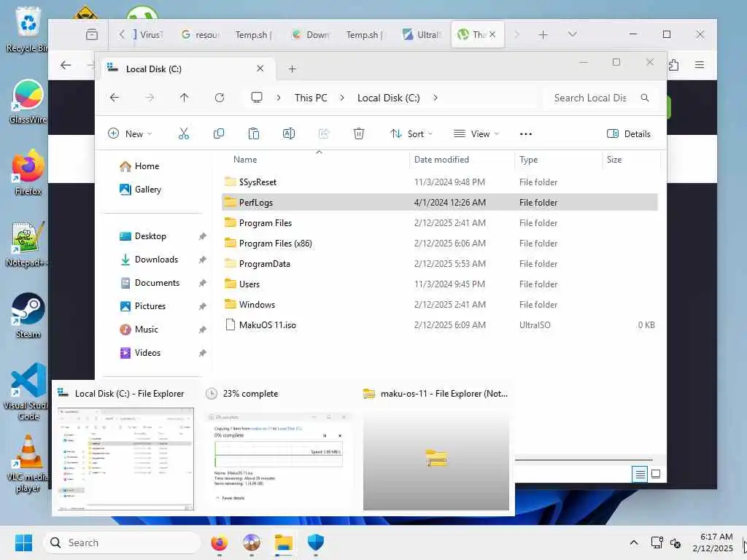Viewport: 747px width, 560px height.
Task: Expand chevron before This PC breadcrumb
Action: (x=278, y=98)
